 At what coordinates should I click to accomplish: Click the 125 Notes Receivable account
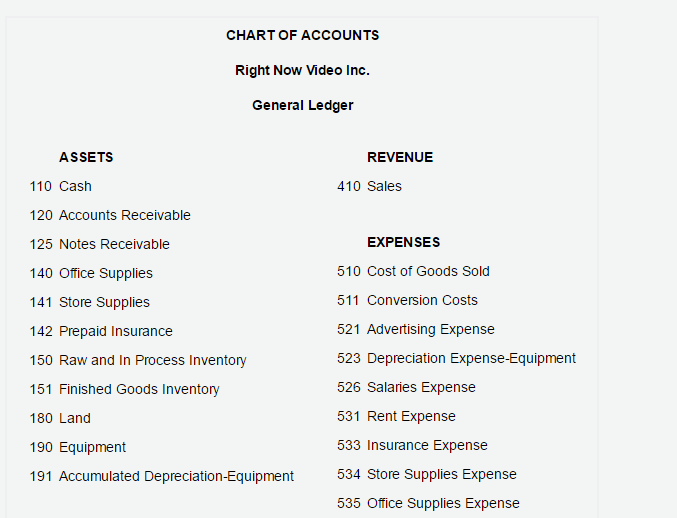tap(99, 244)
